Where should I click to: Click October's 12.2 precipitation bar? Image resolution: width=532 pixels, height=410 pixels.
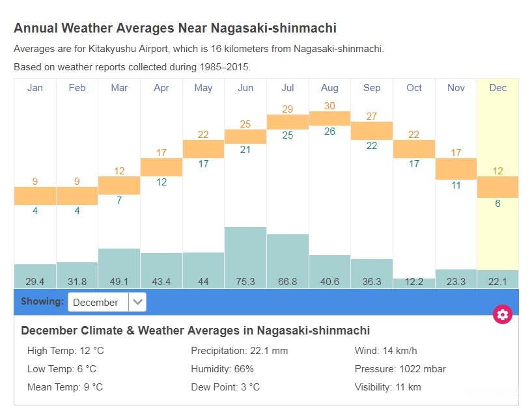[x=414, y=283]
